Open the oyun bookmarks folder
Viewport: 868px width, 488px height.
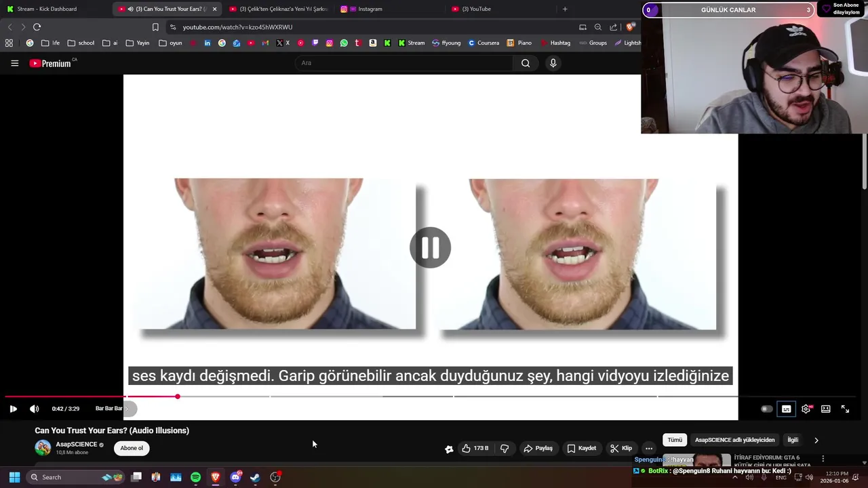coord(170,43)
